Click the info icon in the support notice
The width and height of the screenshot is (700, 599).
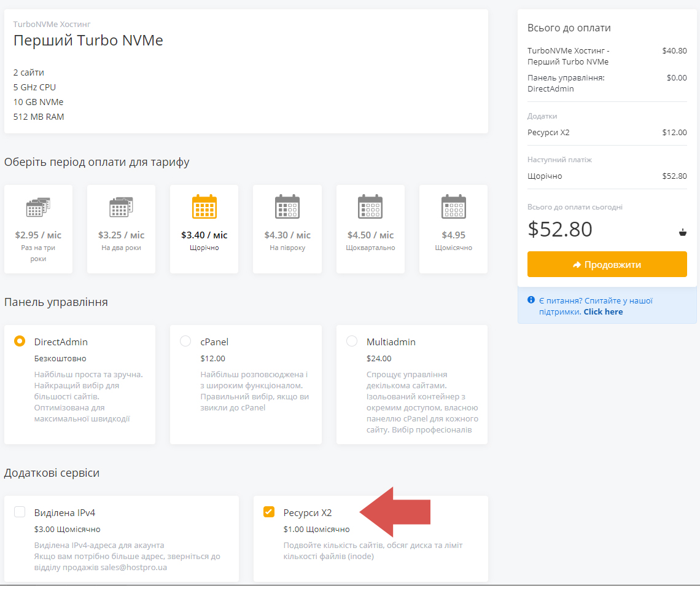click(531, 300)
